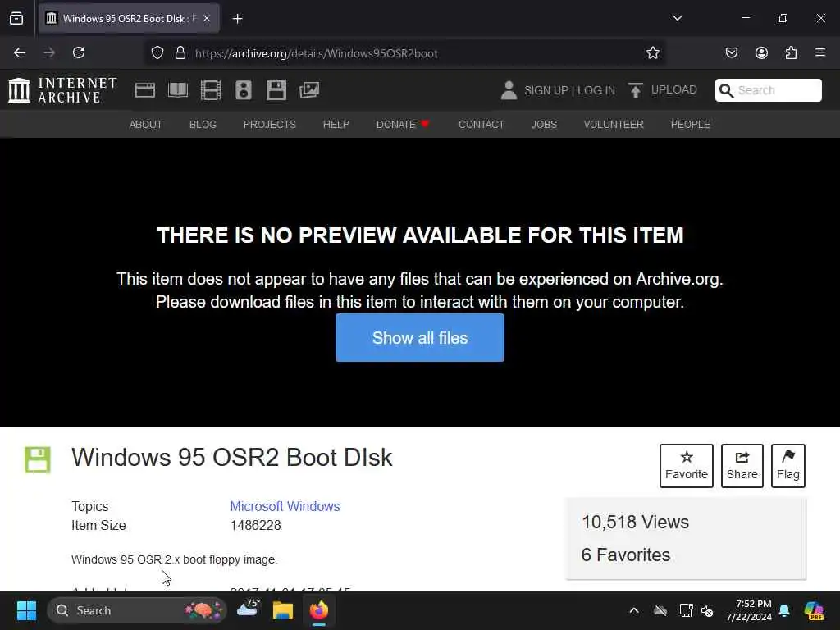Click the search magnifier in Archive search box

[726, 90]
